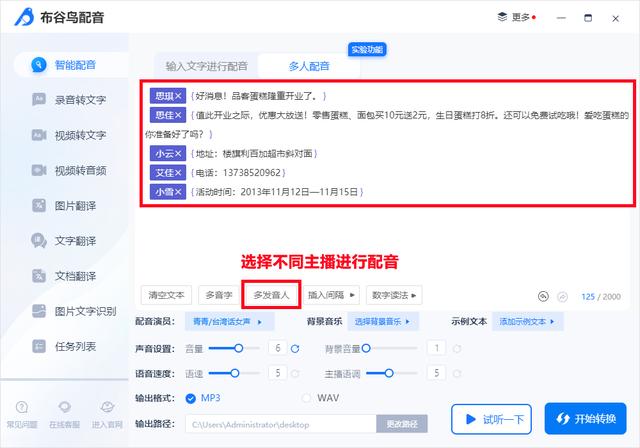The width and height of the screenshot is (640, 448).
Task: Remove the 思琪 speaker tag
Action: (178, 96)
